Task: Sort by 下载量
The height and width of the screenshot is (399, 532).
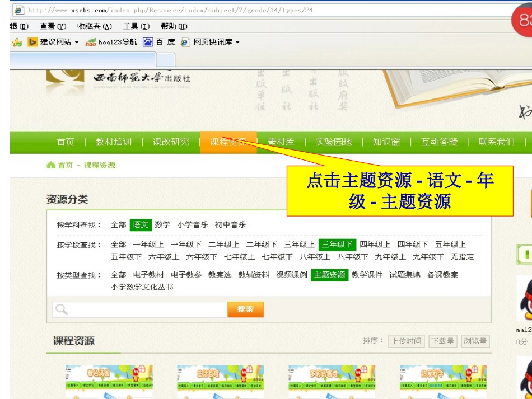Action: pyautogui.click(x=443, y=341)
